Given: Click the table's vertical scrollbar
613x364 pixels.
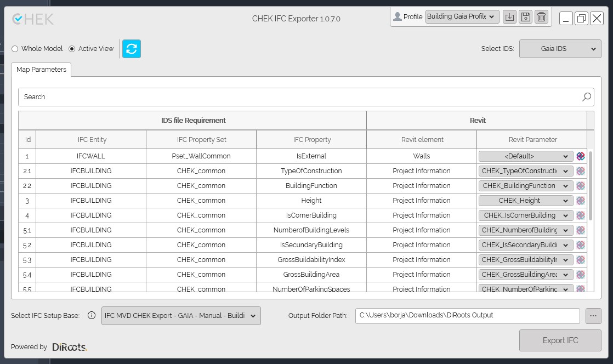Looking at the screenshot, I should 591,186.
